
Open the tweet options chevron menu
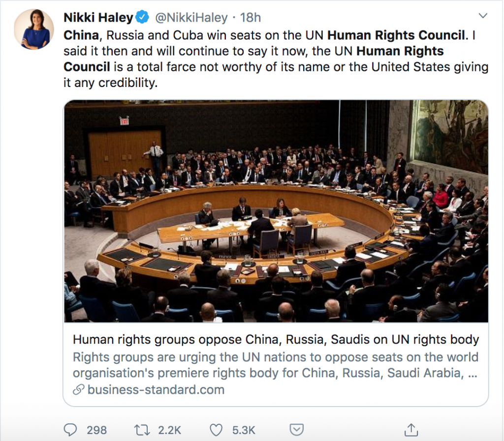click(x=483, y=15)
